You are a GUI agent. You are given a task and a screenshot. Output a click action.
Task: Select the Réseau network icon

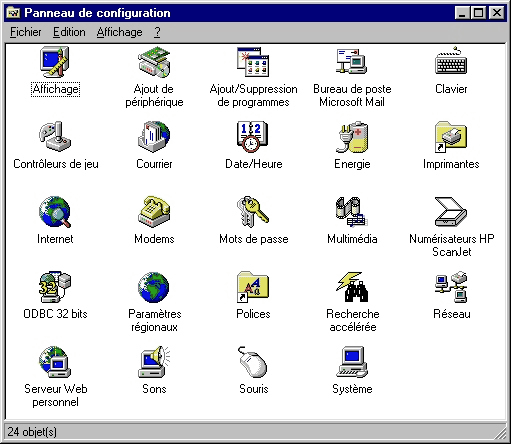(x=451, y=287)
